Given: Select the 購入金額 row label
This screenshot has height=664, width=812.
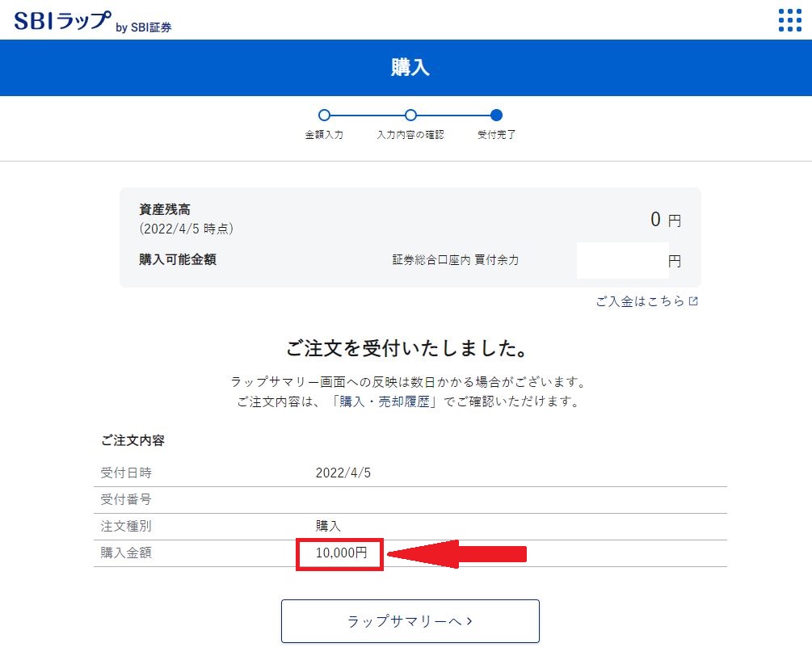Looking at the screenshot, I should [126, 553].
